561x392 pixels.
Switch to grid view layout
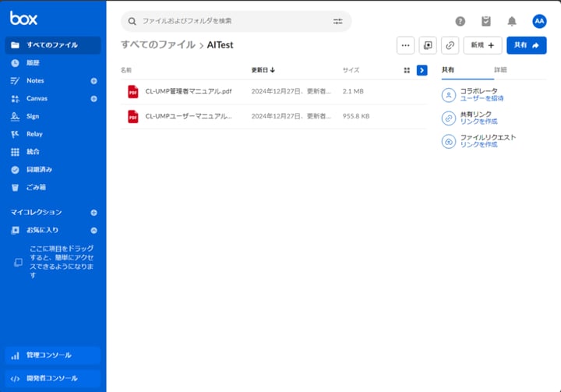[407, 70]
